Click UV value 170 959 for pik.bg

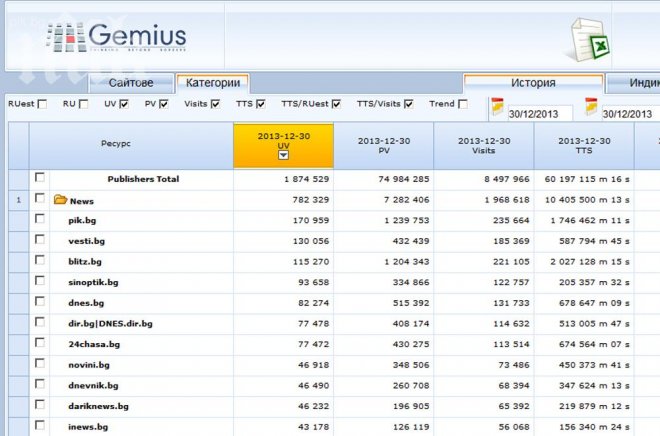pyautogui.click(x=311, y=220)
